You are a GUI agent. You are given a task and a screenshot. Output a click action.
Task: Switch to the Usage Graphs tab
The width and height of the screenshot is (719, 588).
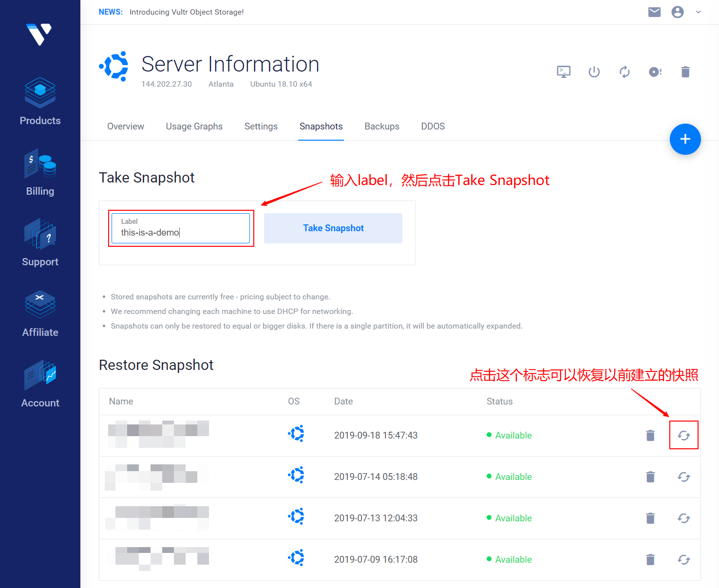tap(194, 127)
